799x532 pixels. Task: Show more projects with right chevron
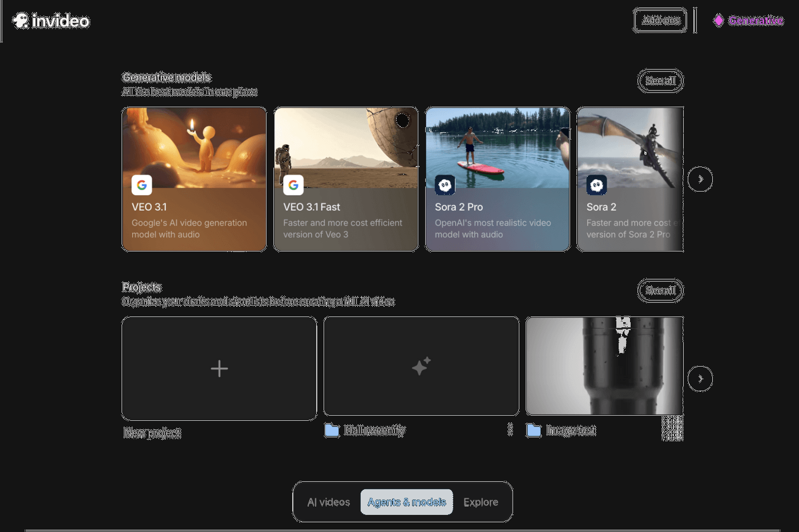pos(700,379)
